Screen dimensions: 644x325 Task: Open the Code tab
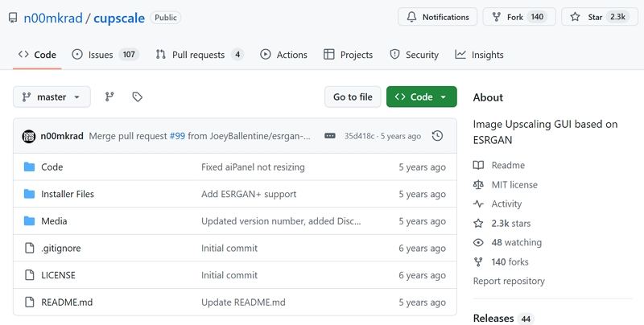coord(37,55)
